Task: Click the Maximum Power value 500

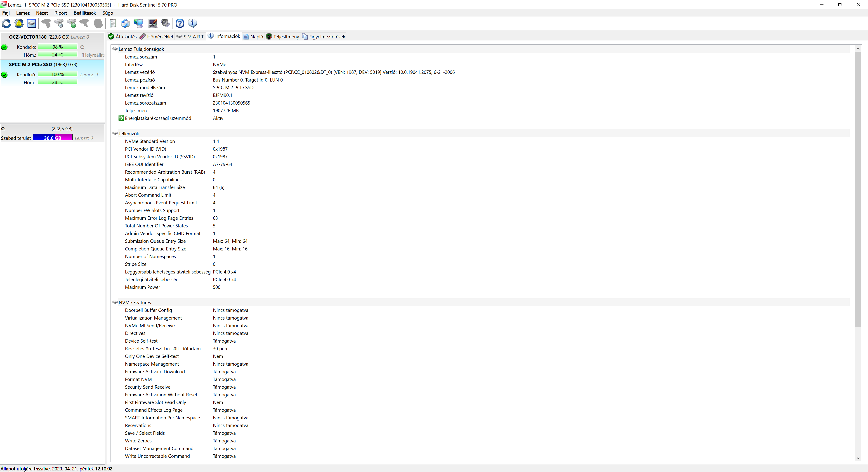Action: [x=217, y=287]
